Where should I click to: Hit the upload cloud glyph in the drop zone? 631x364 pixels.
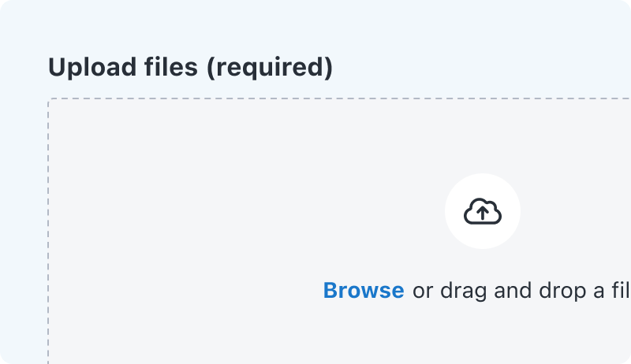click(483, 211)
